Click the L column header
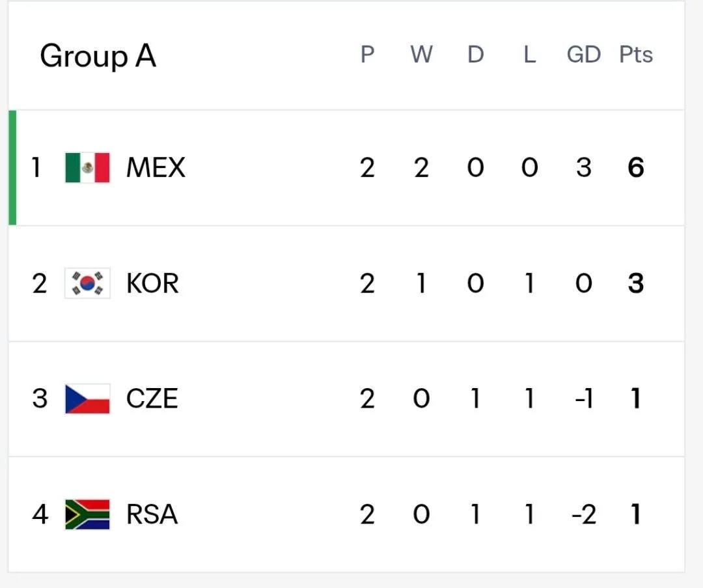Image resolution: width=703 pixels, height=588 pixels. (529, 55)
